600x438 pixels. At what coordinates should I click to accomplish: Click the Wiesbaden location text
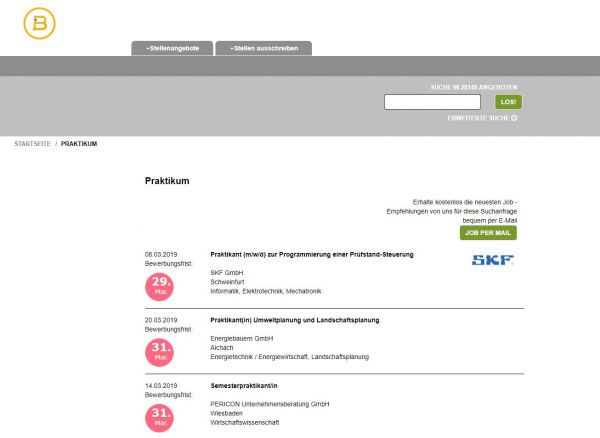click(226, 414)
